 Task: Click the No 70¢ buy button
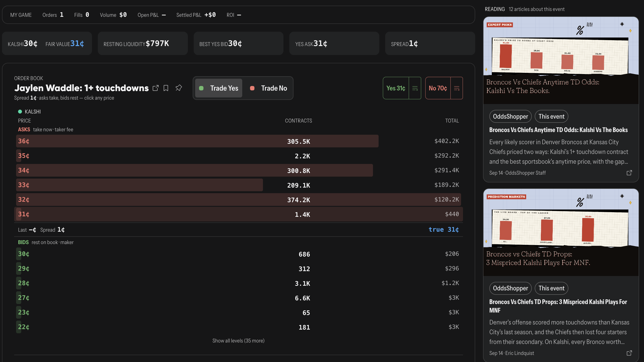(438, 88)
